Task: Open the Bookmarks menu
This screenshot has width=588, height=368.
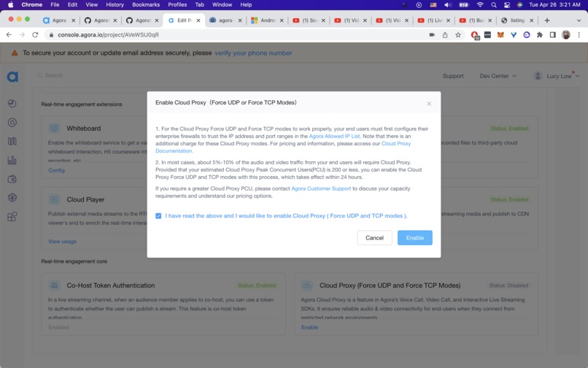Action: pyautogui.click(x=146, y=5)
